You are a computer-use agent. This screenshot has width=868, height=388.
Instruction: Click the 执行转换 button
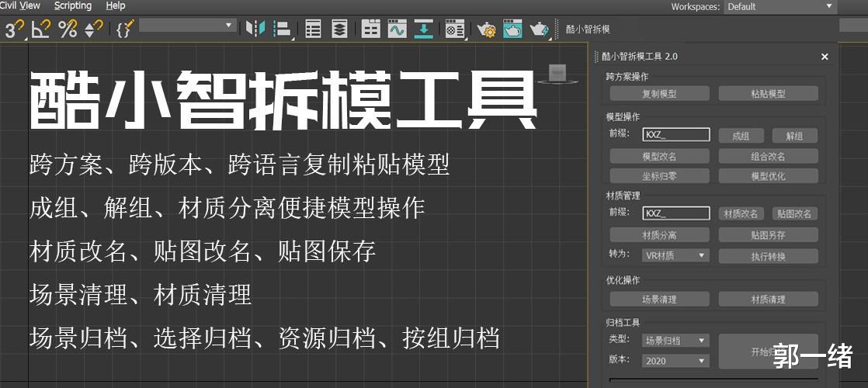[x=769, y=256]
